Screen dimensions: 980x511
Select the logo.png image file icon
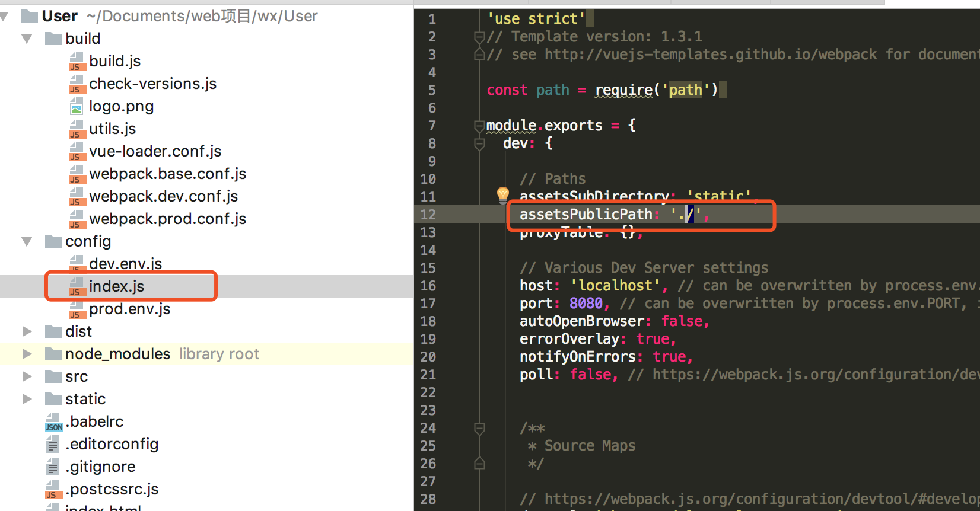point(77,107)
